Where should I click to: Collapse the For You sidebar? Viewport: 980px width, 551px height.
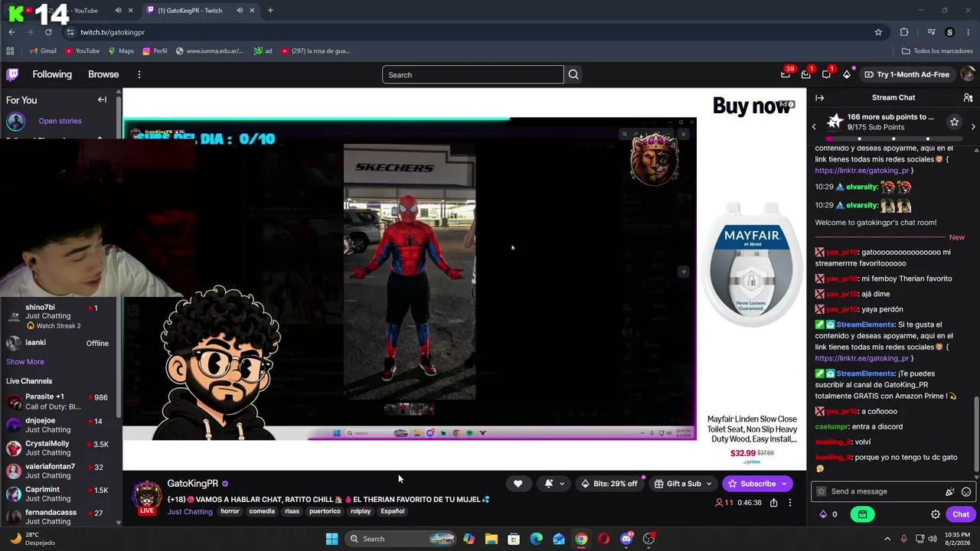(x=102, y=99)
